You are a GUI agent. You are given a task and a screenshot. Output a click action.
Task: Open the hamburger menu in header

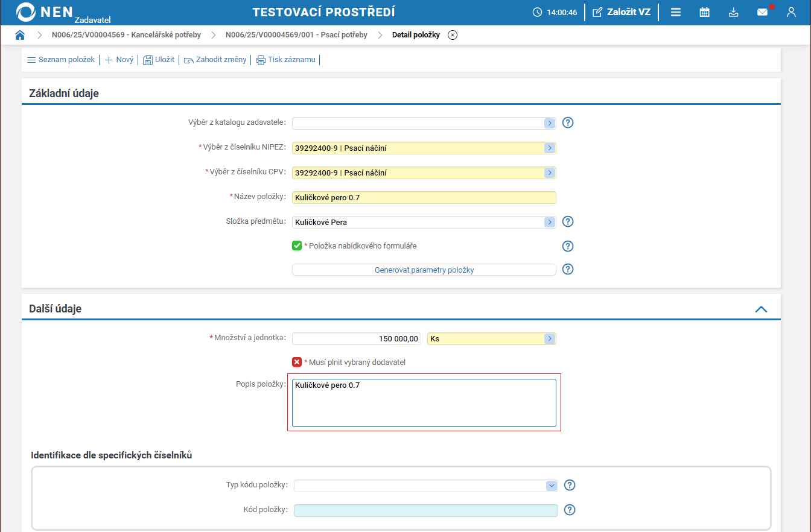(676, 12)
